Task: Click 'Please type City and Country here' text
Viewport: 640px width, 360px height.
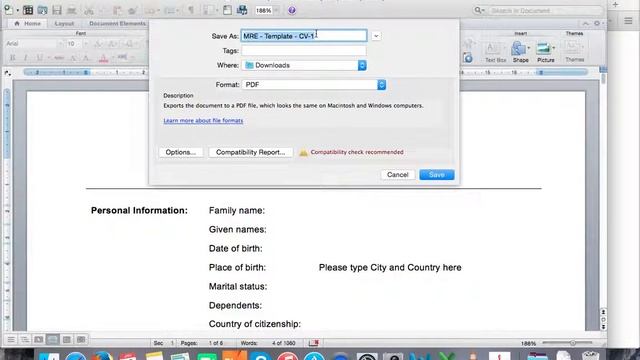Action: [x=390, y=268]
